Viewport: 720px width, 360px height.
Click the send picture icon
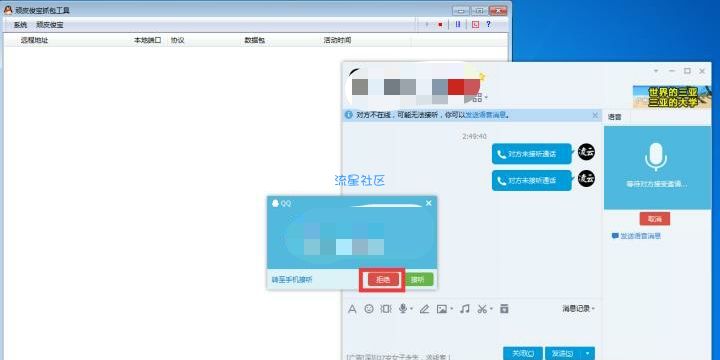(442, 309)
